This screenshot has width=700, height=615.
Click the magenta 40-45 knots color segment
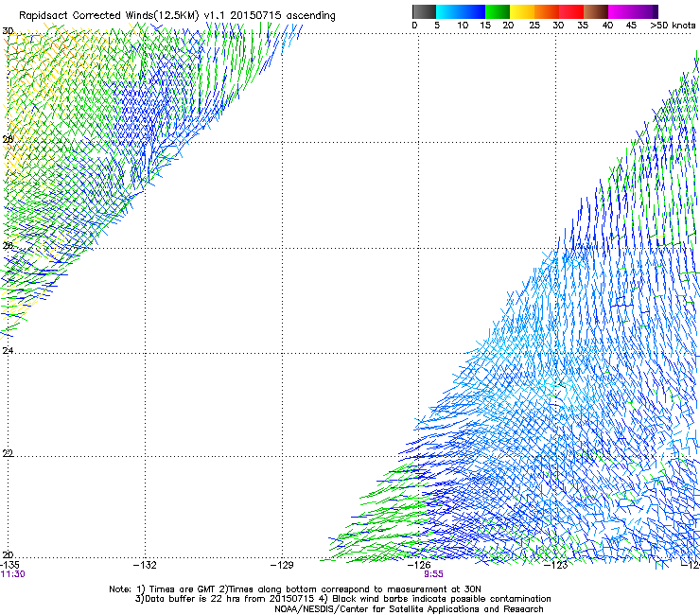(621, 11)
